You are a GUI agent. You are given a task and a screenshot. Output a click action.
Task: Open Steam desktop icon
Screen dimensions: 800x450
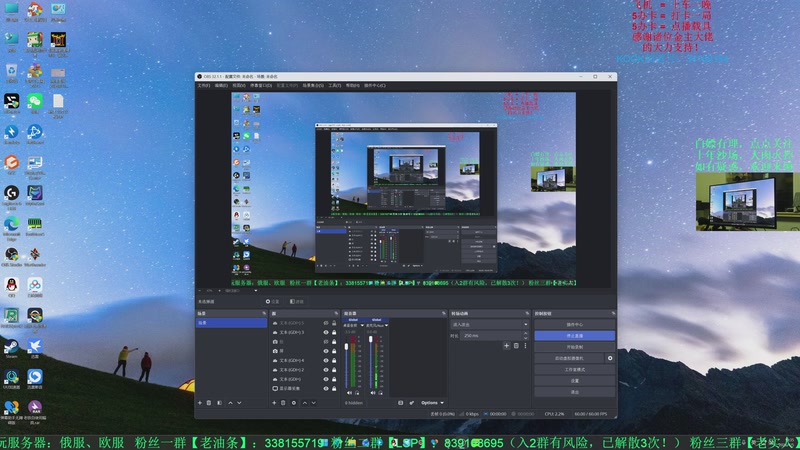(11, 348)
